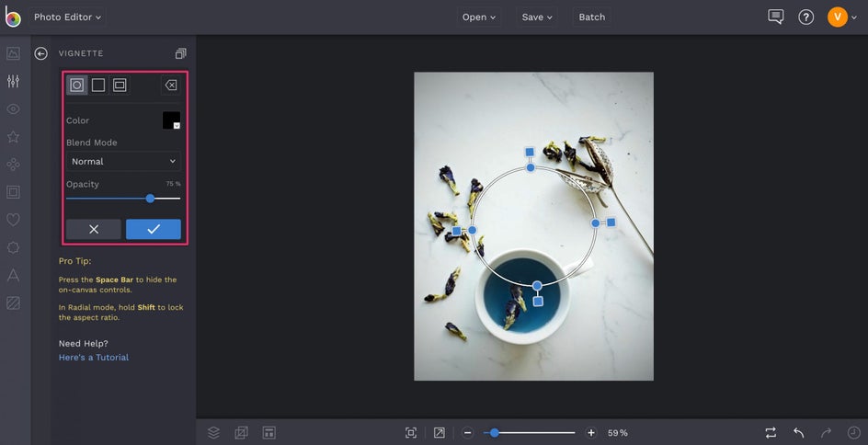Apply the vignette with checkmark button

[x=154, y=229]
